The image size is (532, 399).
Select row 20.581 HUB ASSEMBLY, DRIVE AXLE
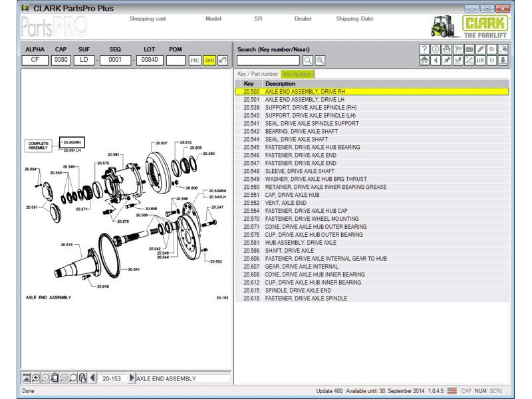372,243
